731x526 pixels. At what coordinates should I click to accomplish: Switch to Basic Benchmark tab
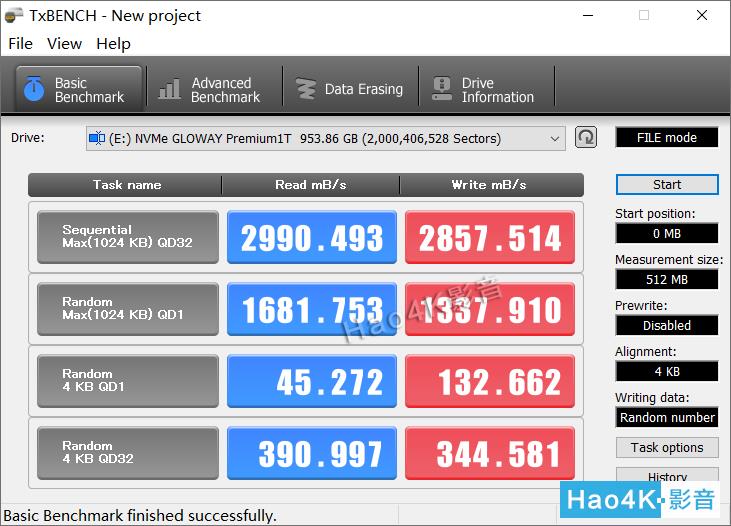pyautogui.click(x=78, y=89)
